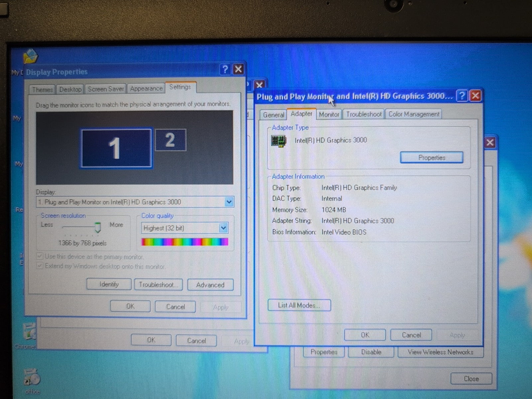Click Troubleshoot... in Display Properties
The width and height of the screenshot is (532, 399).
(159, 285)
